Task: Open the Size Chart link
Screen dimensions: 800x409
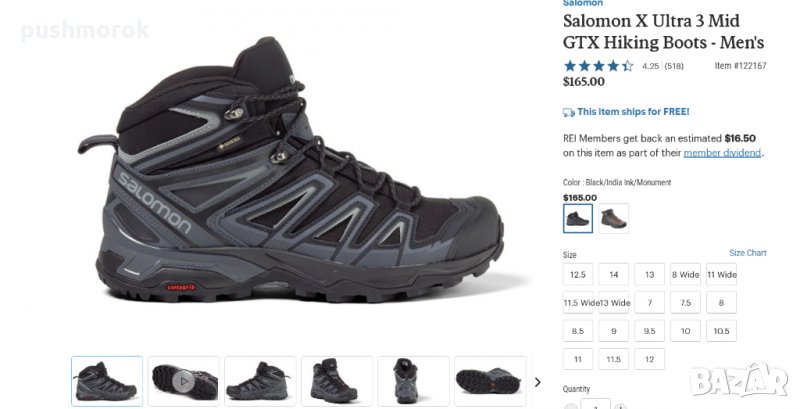Action: 747,252
